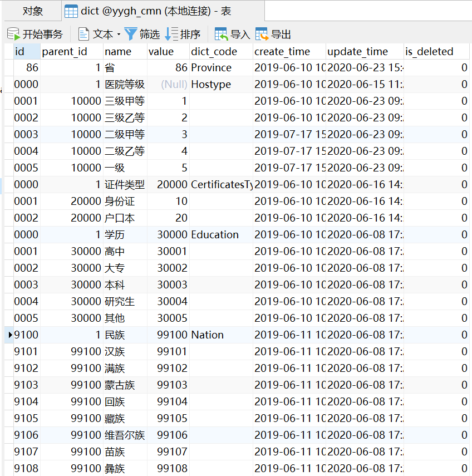
Task: Select the CertificatesType dict_code cell
Action: (221, 184)
